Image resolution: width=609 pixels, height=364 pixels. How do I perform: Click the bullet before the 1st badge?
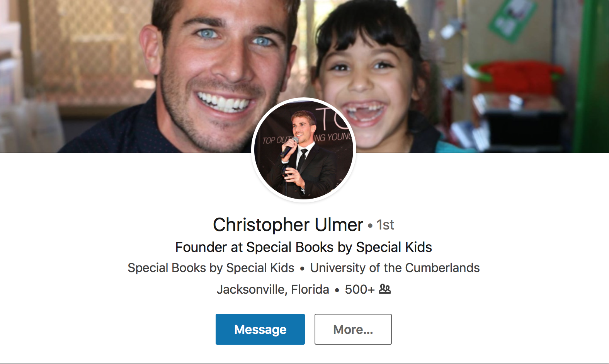[370, 225]
